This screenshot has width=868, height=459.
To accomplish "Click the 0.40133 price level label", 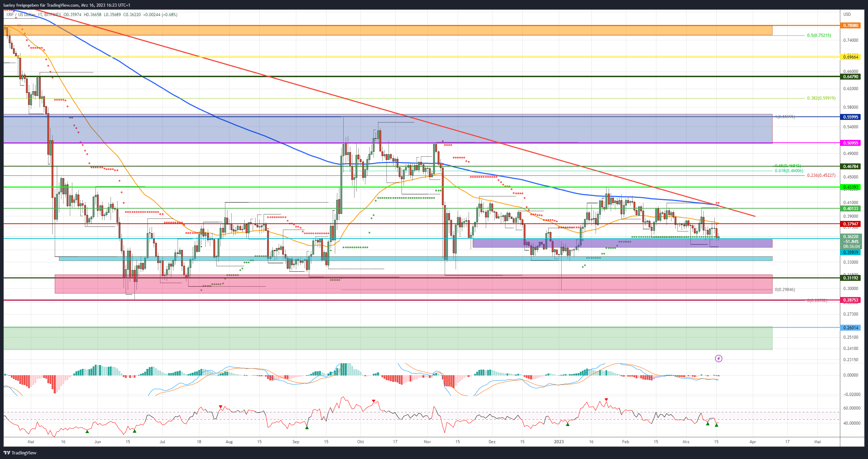I will click(850, 208).
